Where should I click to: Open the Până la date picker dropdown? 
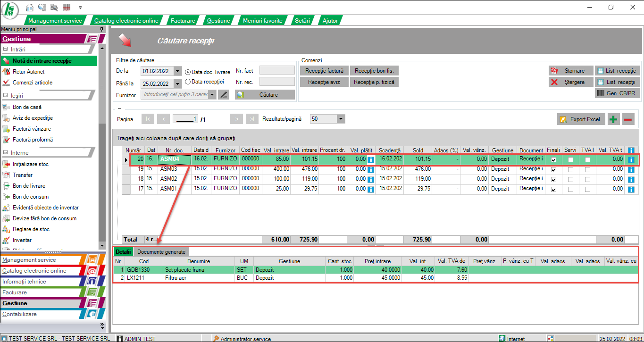tap(177, 84)
